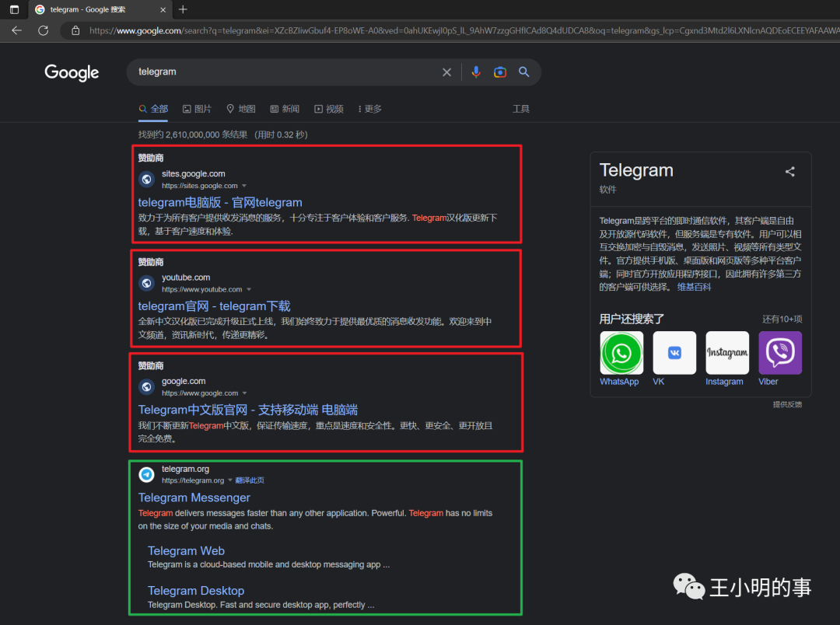This screenshot has width=840, height=625.
Task: Click the youtube.com site name
Action: [186, 278]
